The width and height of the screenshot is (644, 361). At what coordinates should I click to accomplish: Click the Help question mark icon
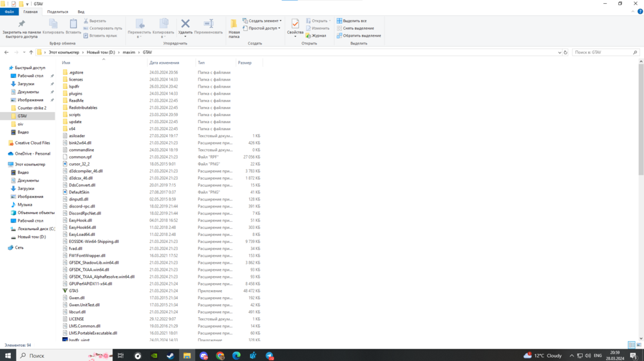tap(640, 12)
